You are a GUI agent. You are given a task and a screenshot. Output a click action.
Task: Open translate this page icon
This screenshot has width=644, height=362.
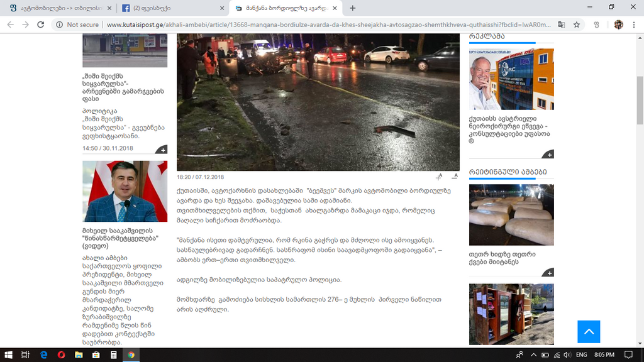coord(562,25)
